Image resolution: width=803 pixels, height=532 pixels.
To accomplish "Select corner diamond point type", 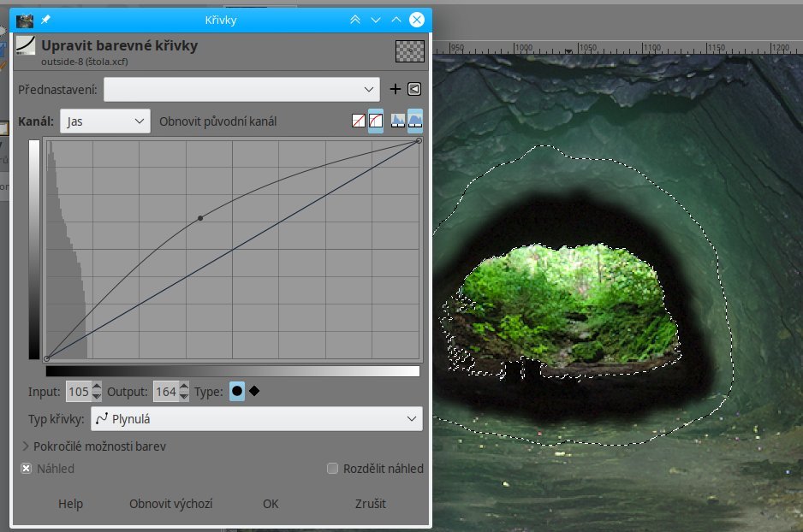I will (x=254, y=392).
